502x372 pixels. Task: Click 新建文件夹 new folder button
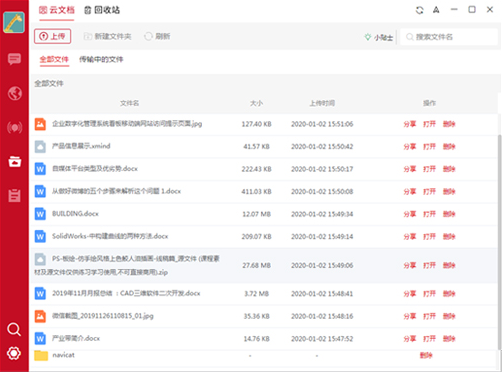(x=107, y=36)
